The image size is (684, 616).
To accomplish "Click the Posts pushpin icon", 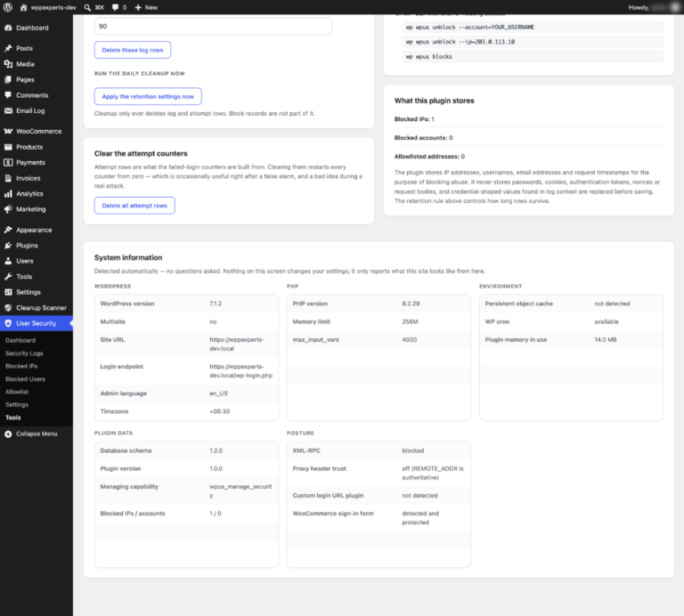I will pos(8,48).
